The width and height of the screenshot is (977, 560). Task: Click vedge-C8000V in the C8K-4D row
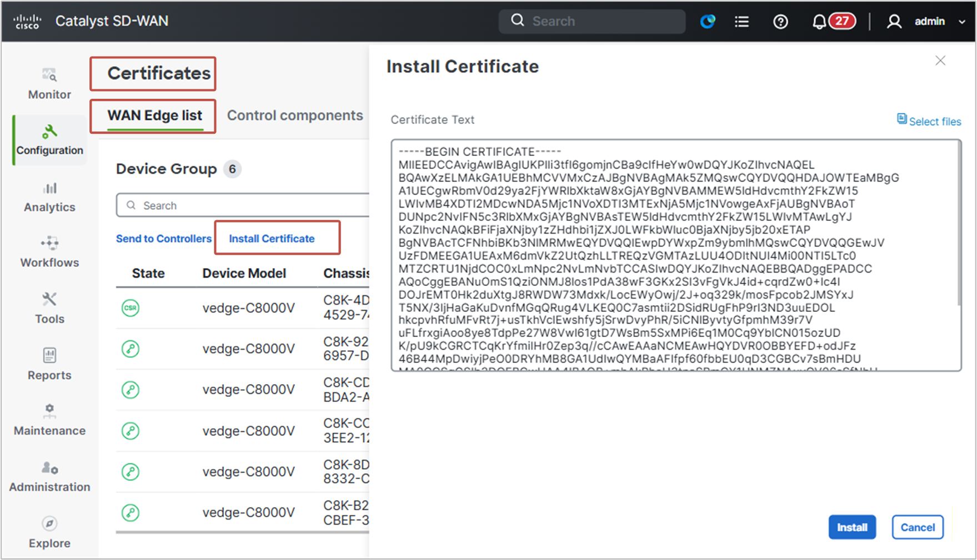248,308
